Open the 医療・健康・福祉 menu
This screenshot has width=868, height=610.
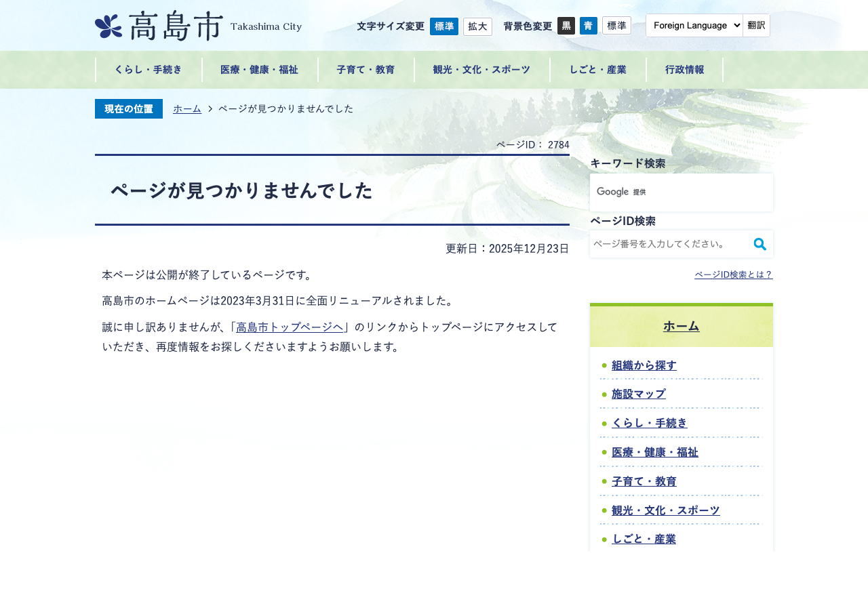[x=260, y=70]
